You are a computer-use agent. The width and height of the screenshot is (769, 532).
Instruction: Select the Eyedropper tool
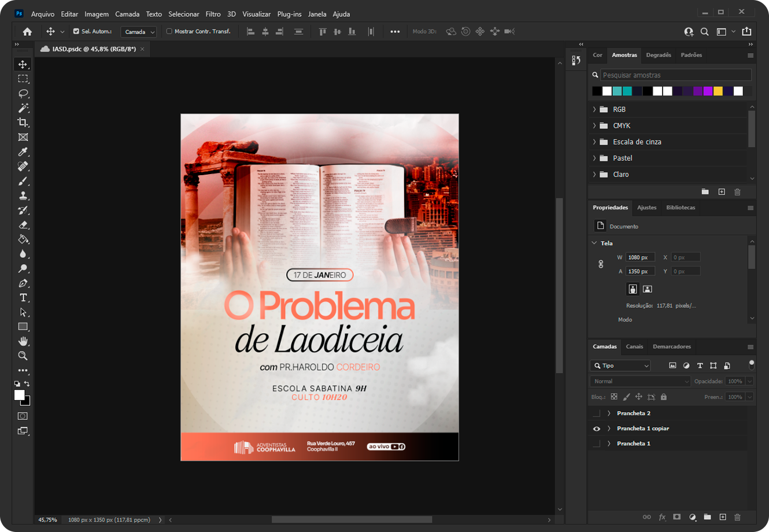[23, 152]
